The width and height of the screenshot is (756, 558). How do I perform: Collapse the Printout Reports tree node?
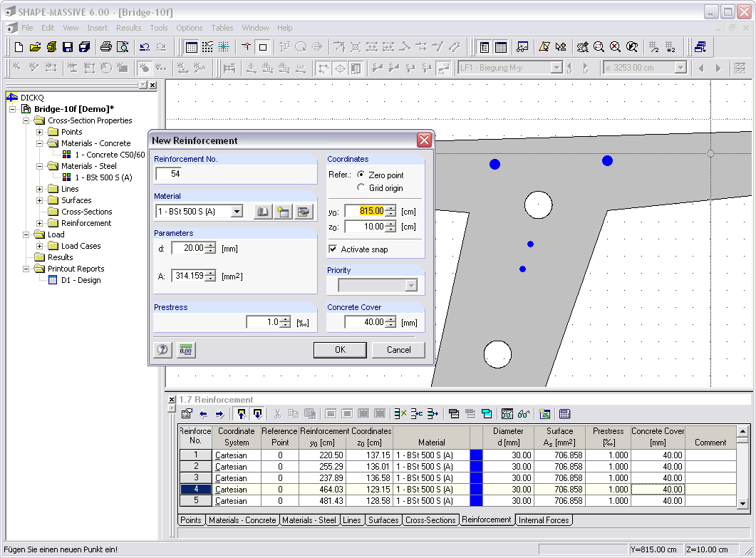click(26, 269)
